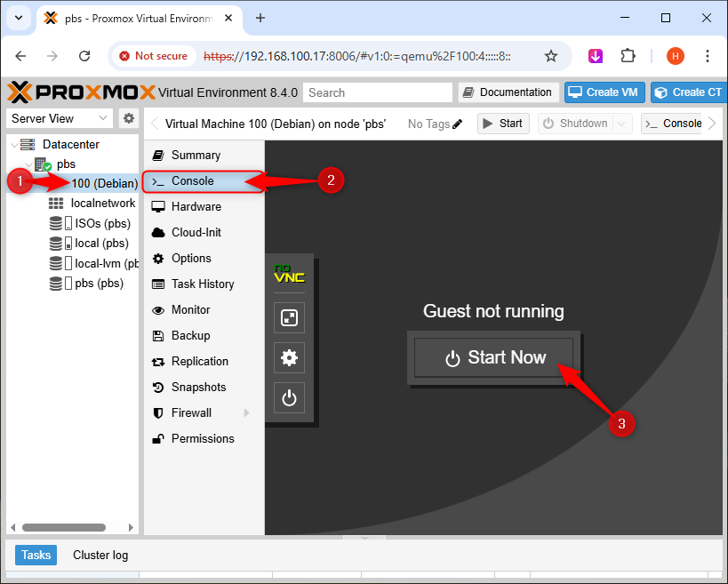728x584 pixels.
Task: Click the Not secure site warning
Action: 154,56
